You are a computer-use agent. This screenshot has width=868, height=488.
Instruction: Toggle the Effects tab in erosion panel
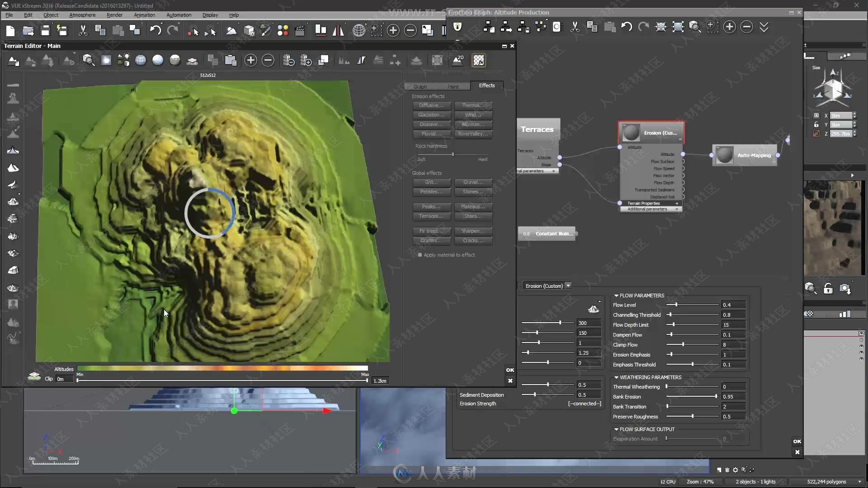click(486, 84)
